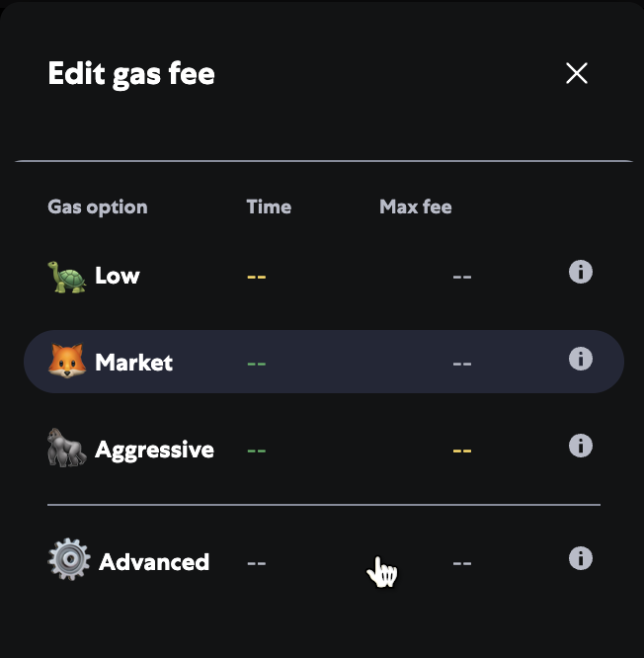
Task: Click the Max fee column header
Action: 416,206
